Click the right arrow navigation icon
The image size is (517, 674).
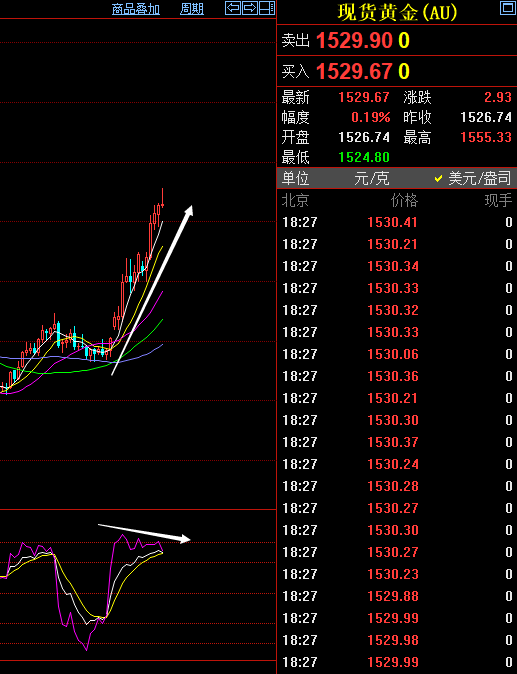click(250, 8)
